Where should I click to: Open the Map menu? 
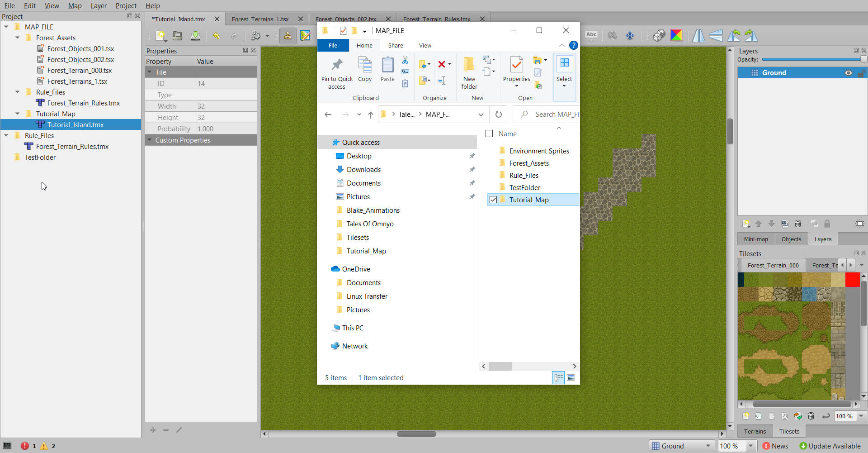click(75, 6)
